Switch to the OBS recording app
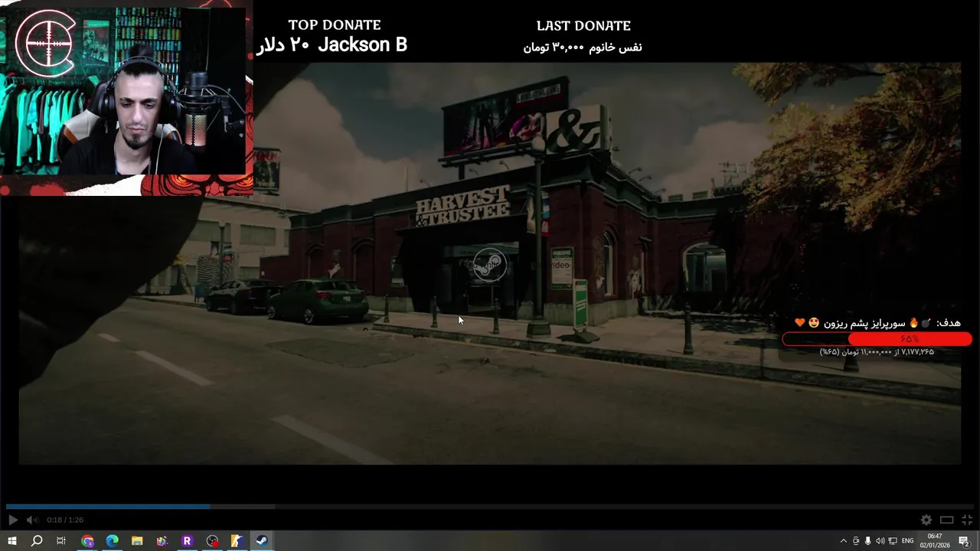Image resolution: width=980 pixels, height=551 pixels. (x=212, y=541)
